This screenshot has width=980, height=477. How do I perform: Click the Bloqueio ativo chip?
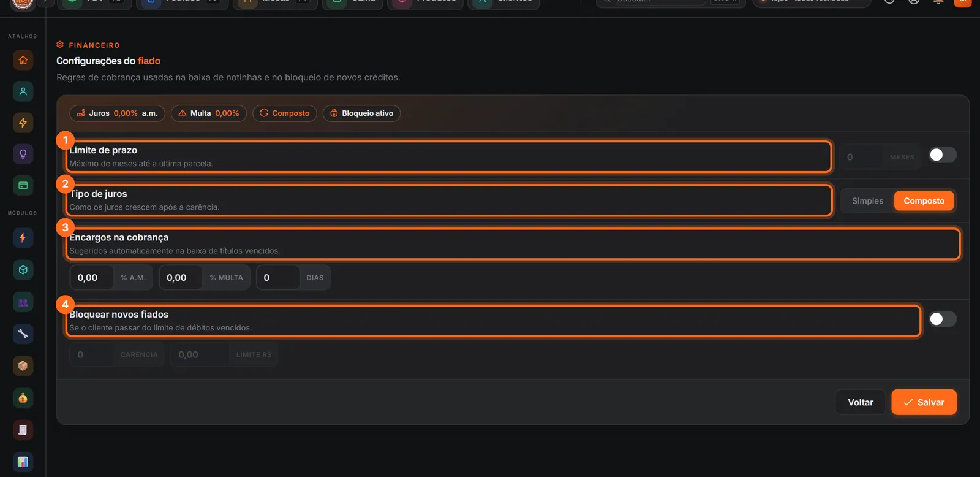point(361,113)
